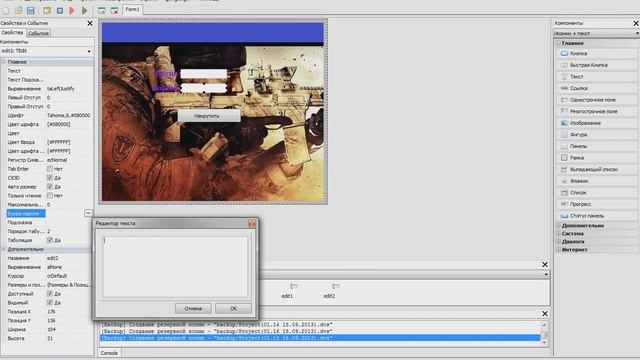Pick the Панель component
The width and height of the screenshot is (640, 360).
(597, 146)
